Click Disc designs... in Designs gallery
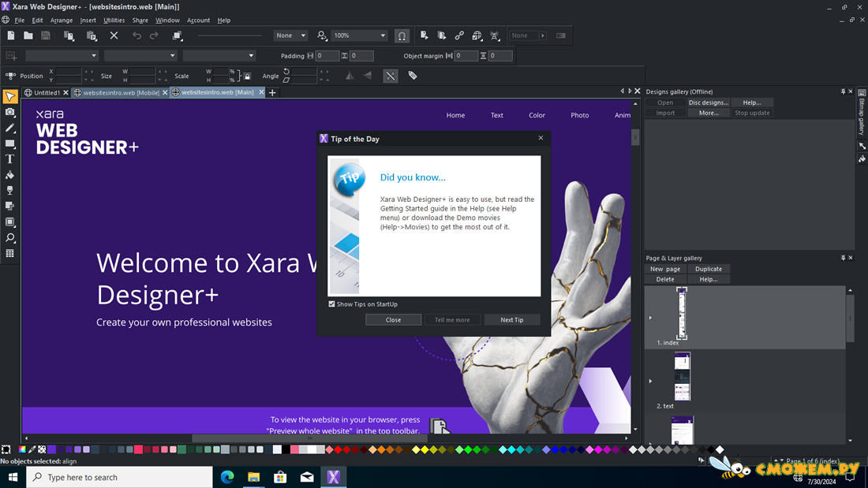 [x=708, y=102]
